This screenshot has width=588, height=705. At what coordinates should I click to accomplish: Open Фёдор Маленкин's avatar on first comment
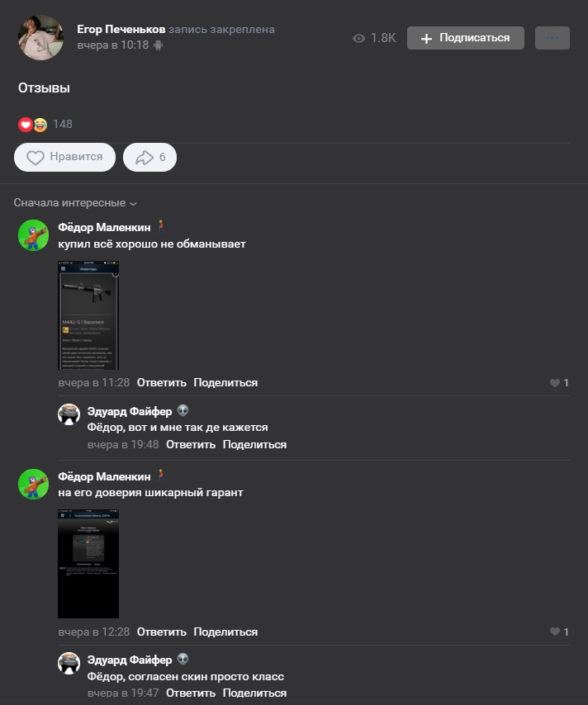(x=33, y=235)
